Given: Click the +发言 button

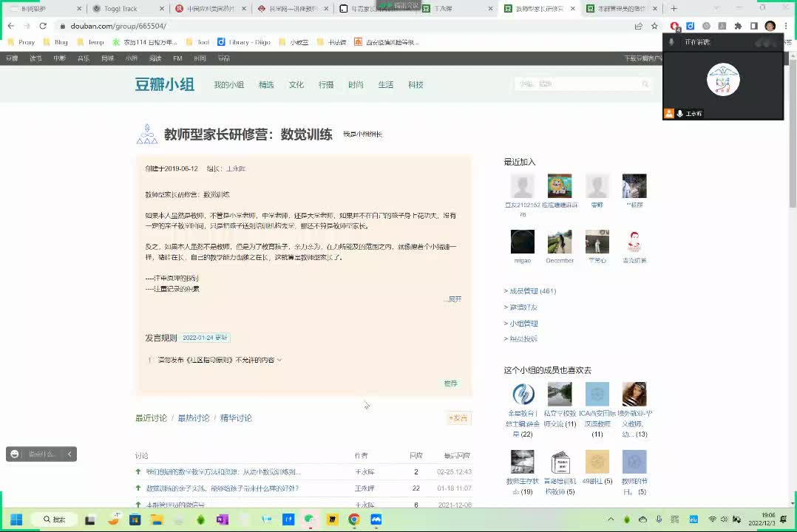Looking at the screenshot, I should [x=458, y=418].
